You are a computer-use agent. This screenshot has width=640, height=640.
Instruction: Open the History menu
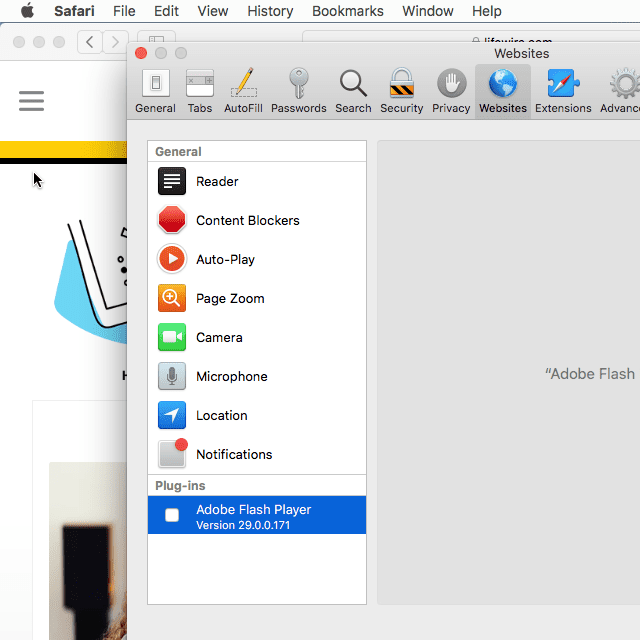270,11
